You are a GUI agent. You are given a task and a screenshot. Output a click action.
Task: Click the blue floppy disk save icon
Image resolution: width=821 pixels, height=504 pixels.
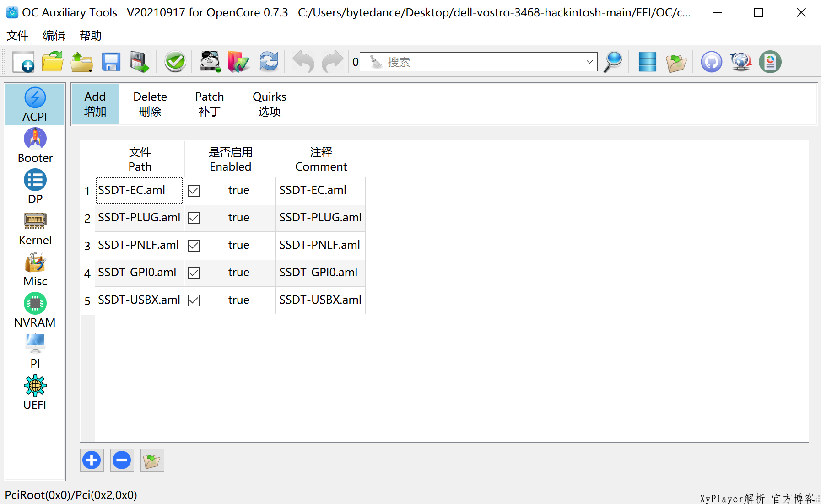[111, 62]
